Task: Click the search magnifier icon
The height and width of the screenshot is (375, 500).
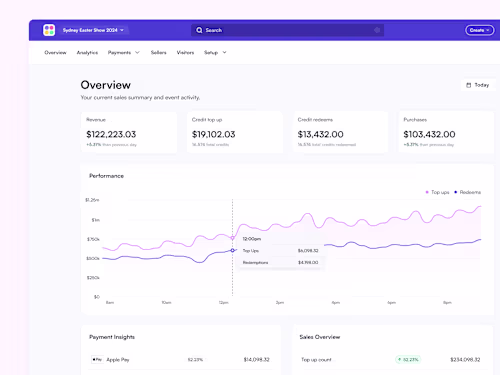Action: [199, 30]
